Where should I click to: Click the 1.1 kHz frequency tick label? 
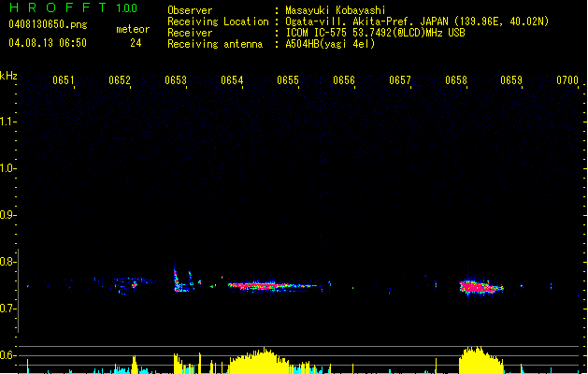7,122
